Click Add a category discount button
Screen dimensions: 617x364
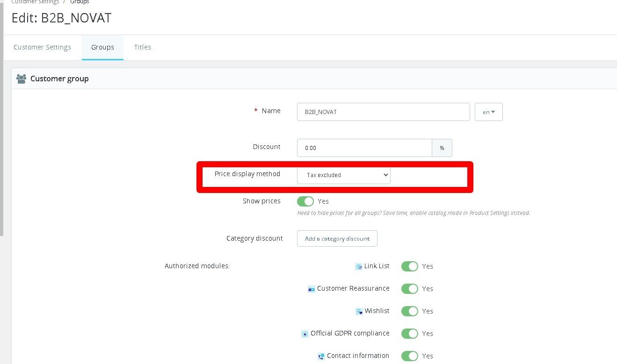[337, 238]
